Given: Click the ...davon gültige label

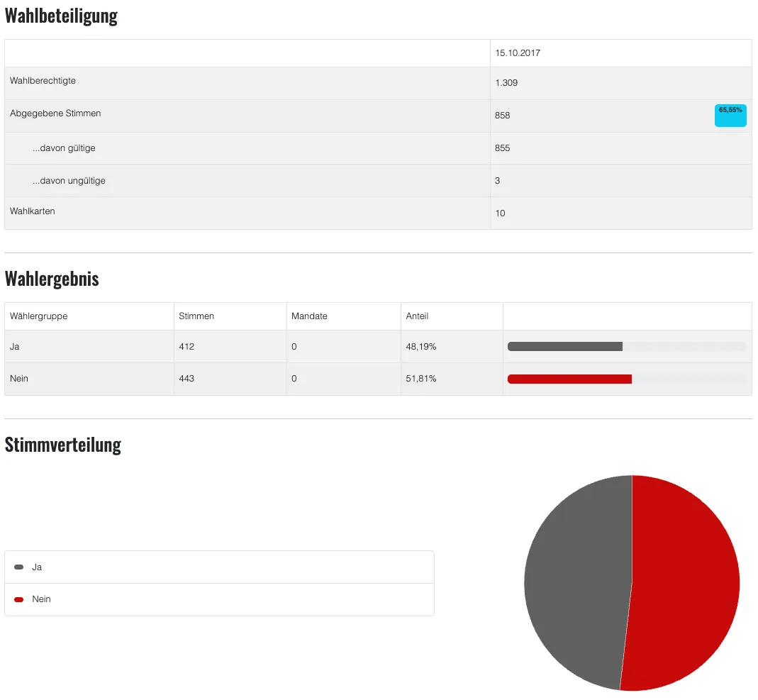Looking at the screenshot, I should (64, 148).
